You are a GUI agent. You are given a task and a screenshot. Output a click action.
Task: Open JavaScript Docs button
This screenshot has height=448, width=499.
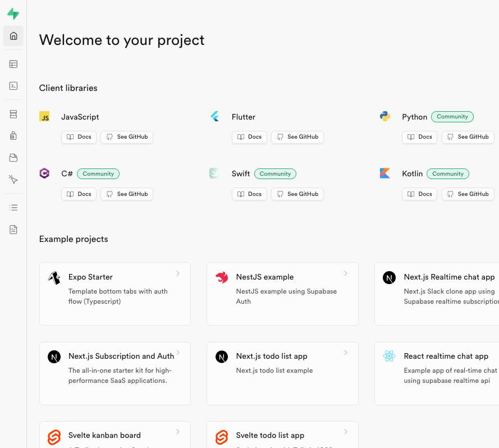[79, 137]
